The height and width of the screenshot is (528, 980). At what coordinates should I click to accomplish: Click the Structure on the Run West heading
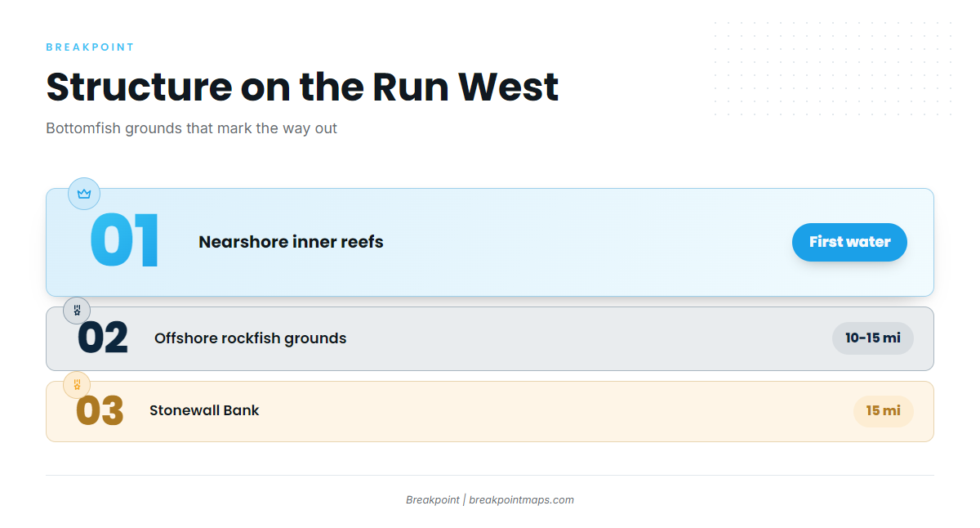(302, 87)
